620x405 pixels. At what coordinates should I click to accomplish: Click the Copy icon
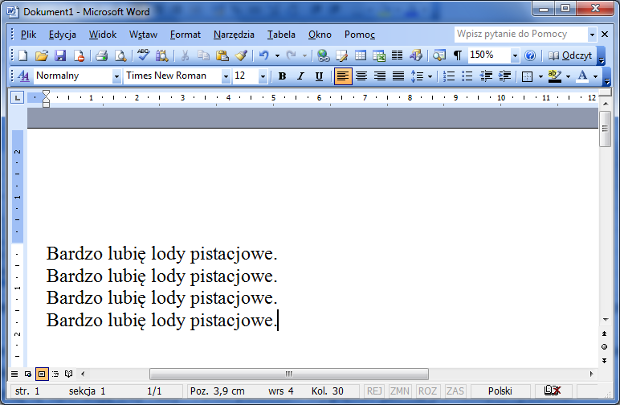203,55
